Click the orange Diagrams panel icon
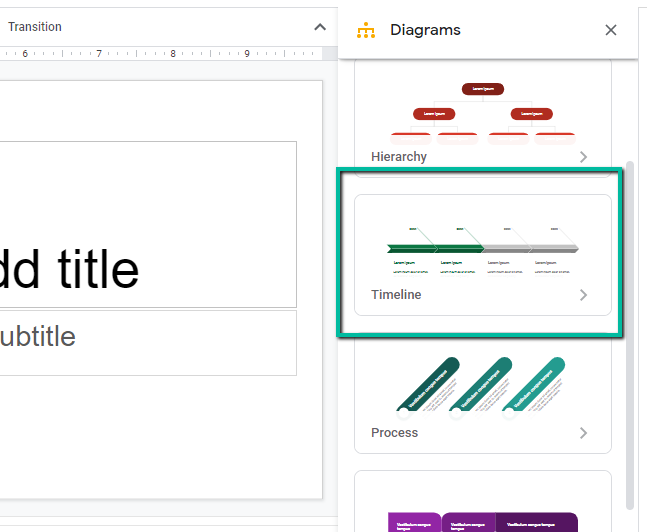Screen dimensions: 647x532 click(x=366, y=30)
